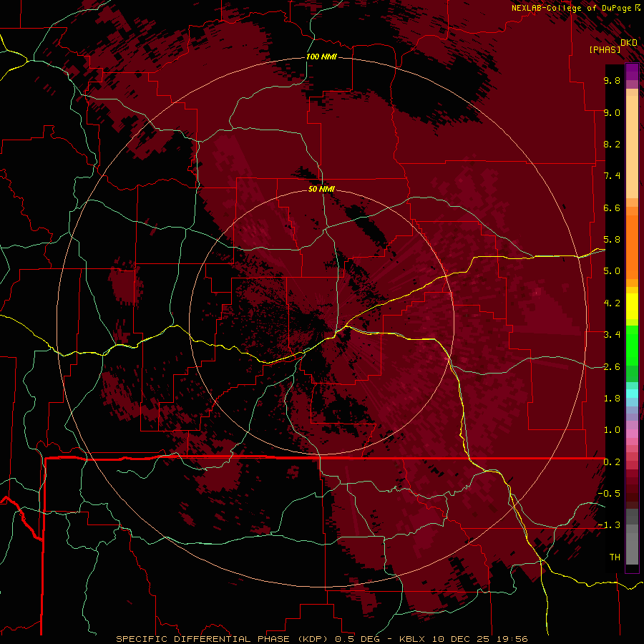Click the 50 NMI range ring label
Viewport: 644px width, 644px height.
click(x=321, y=189)
